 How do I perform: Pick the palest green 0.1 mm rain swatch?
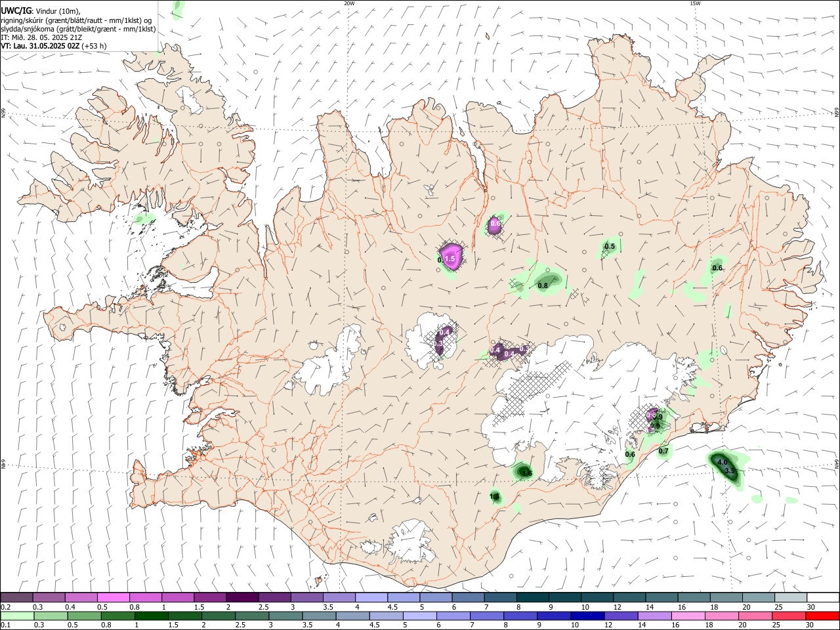[x=16, y=616]
